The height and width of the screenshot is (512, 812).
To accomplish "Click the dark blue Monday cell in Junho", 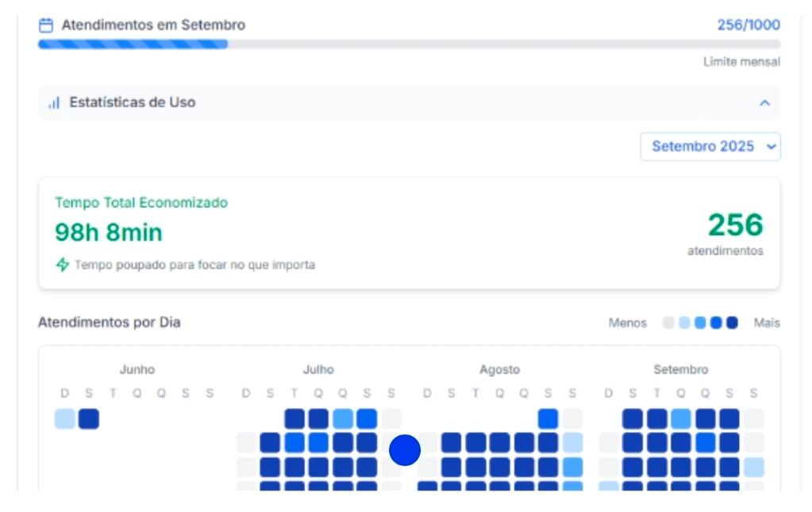I will tap(89, 419).
